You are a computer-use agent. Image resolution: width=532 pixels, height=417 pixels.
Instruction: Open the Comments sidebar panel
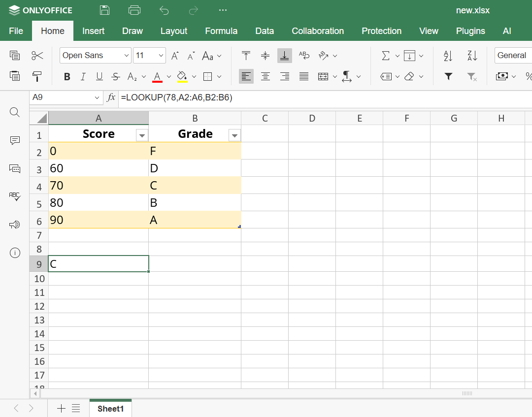pos(15,140)
